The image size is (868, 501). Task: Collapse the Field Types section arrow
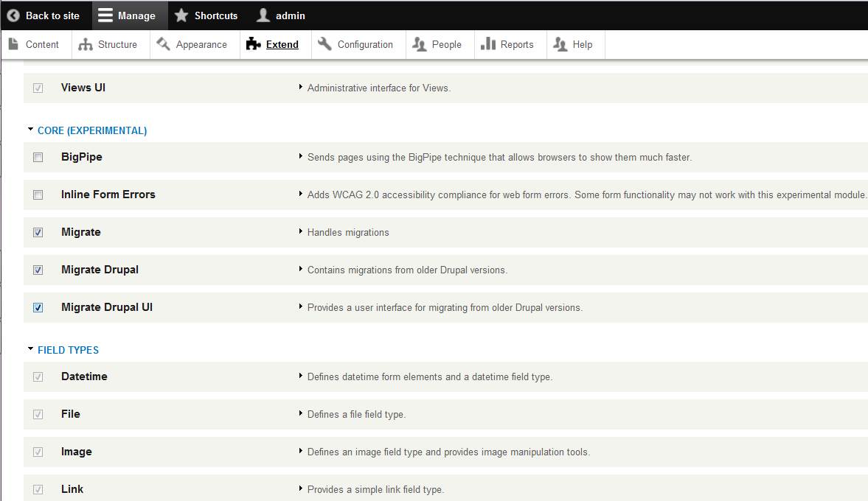[x=30, y=349]
